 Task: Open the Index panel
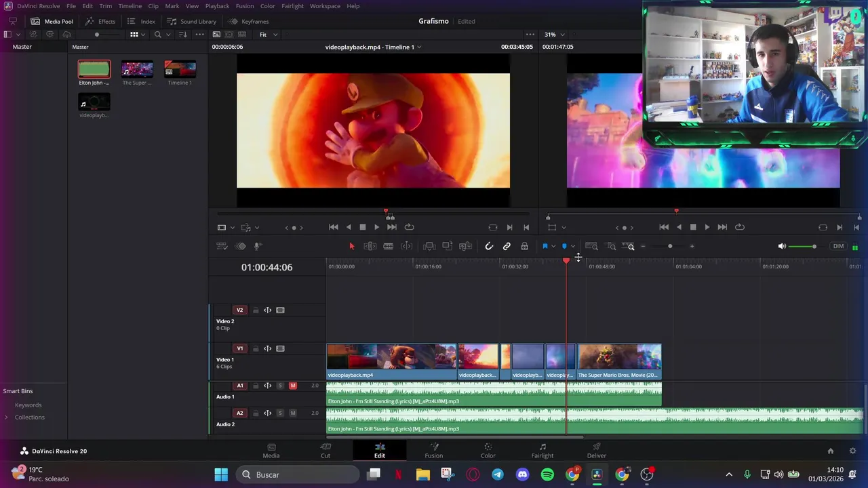click(x=141, y=21)
